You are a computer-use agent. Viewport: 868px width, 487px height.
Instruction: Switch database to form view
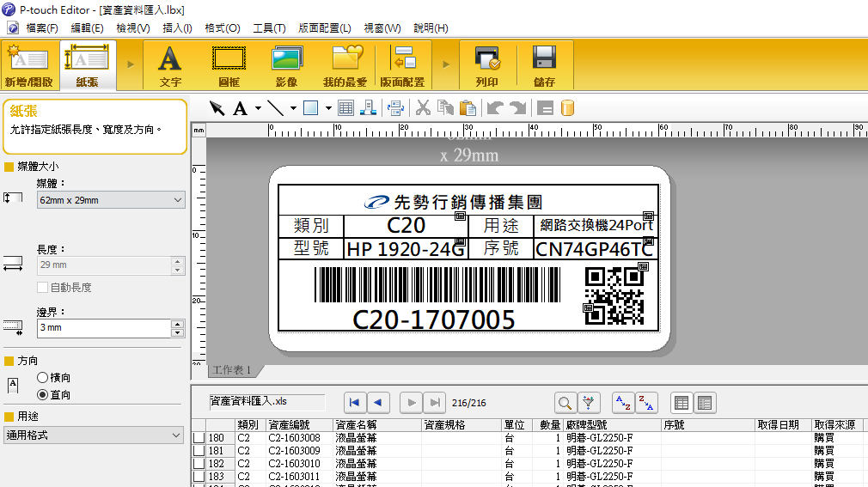(x=705, y=403)
